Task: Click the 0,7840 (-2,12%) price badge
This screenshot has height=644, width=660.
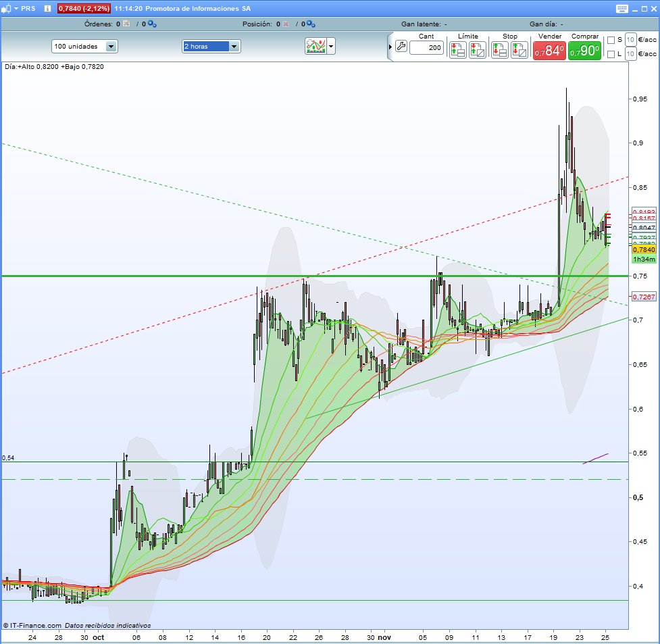Action: [x=84, y=8]
